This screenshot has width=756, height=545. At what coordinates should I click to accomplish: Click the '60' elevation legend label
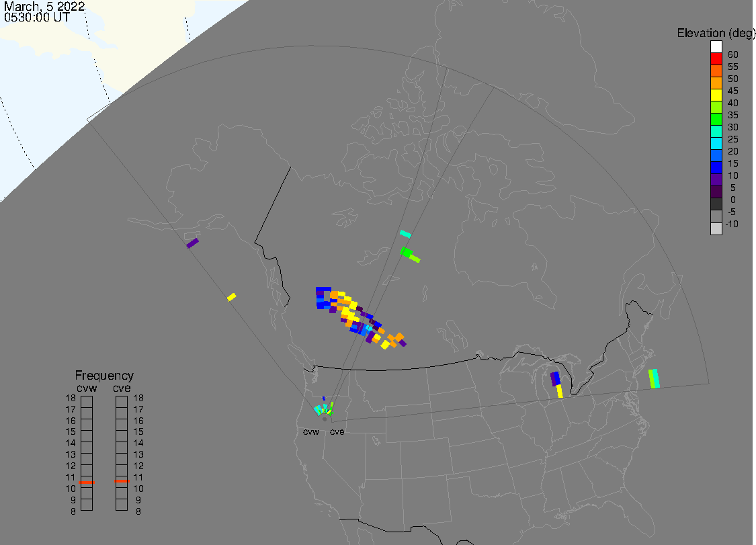733,54
